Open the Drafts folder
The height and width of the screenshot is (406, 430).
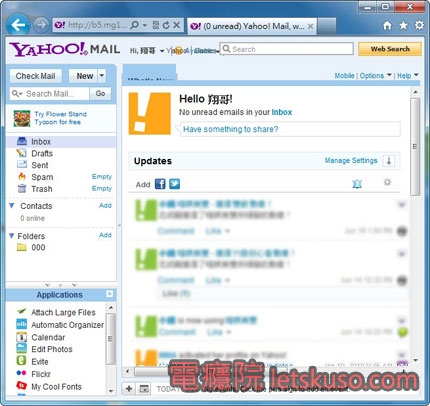click(42, 153)
